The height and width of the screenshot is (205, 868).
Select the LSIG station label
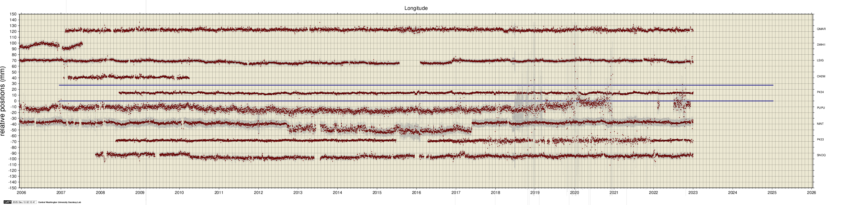click(820, 60)
